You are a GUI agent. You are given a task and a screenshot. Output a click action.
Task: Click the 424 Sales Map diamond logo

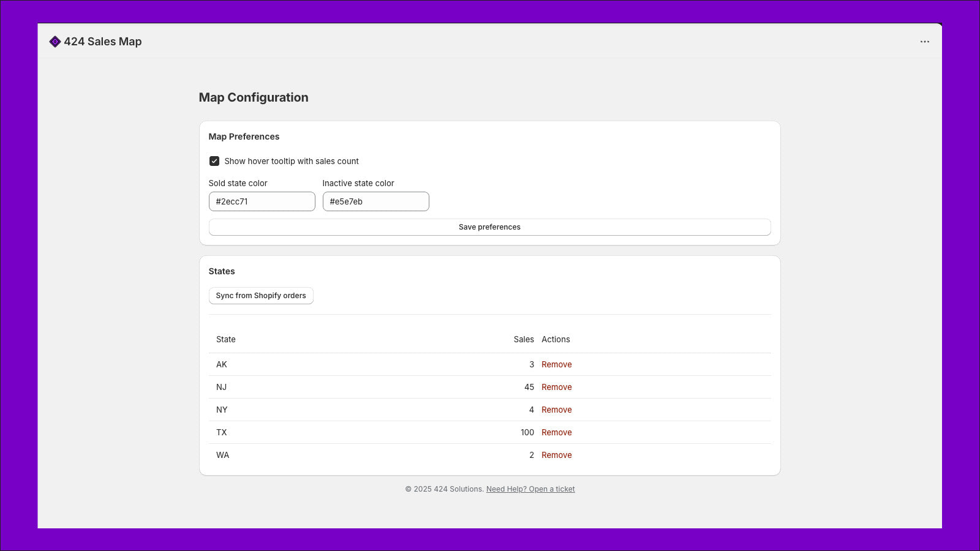(55, 42)
